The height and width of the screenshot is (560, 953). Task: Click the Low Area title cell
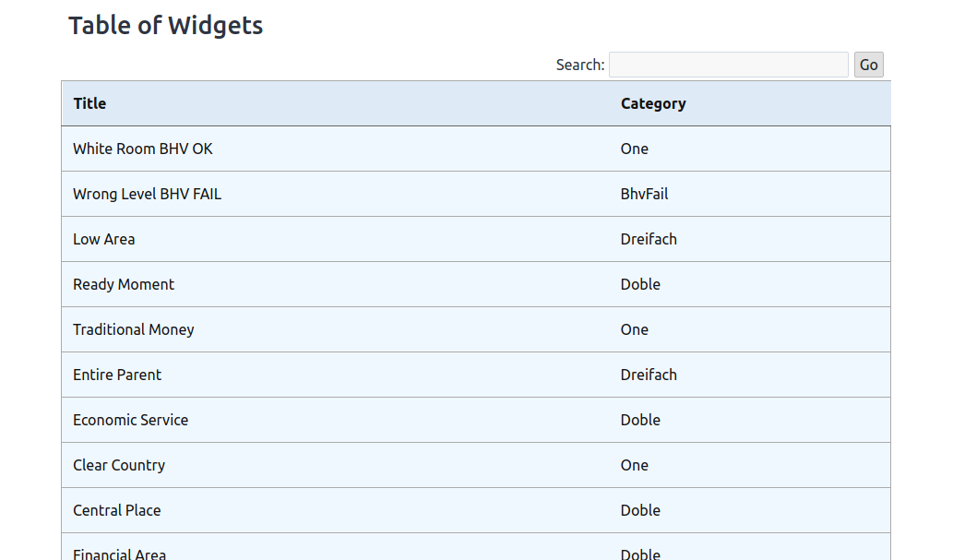[104, 239]
